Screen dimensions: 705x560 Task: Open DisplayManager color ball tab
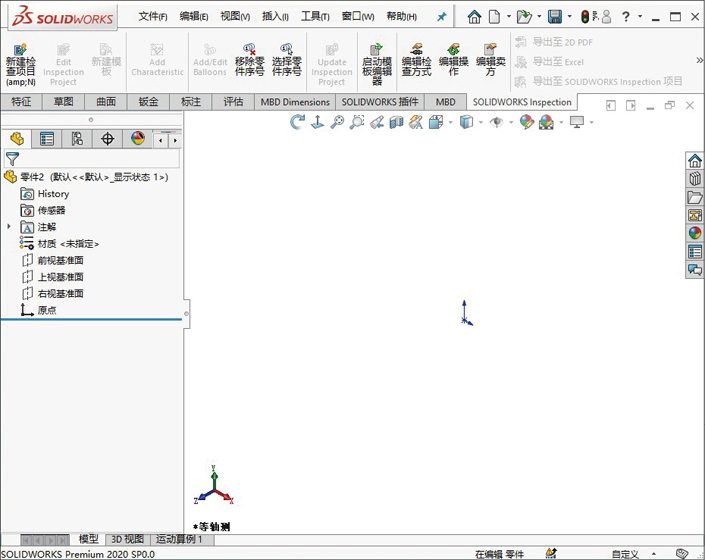[138, 139]
